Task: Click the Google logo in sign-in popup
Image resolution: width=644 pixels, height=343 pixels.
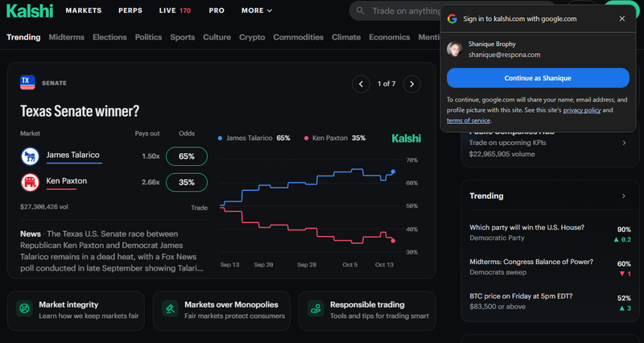Action: [x=452, y=19]
